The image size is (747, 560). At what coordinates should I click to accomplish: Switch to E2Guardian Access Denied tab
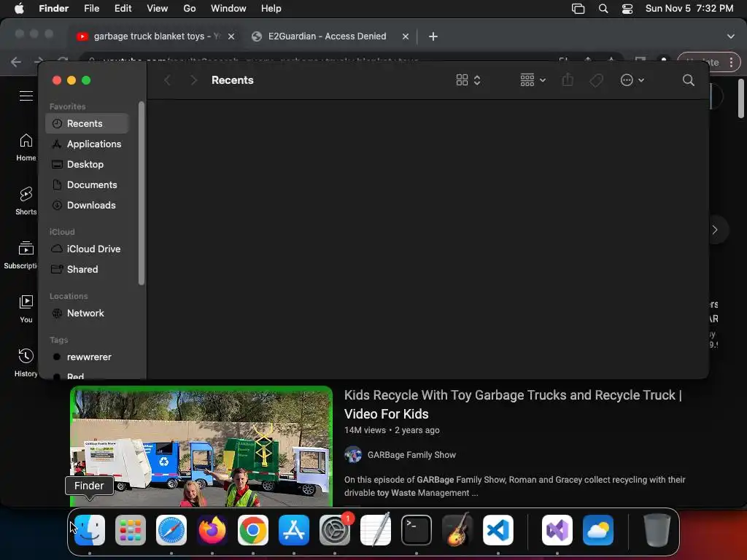tap(327, 36)
